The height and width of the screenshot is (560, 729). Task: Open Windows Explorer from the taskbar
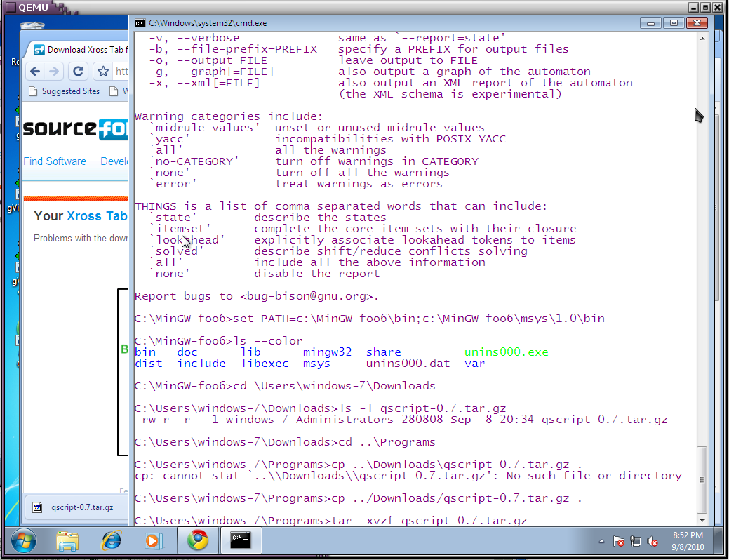click(x=67, y=540)
